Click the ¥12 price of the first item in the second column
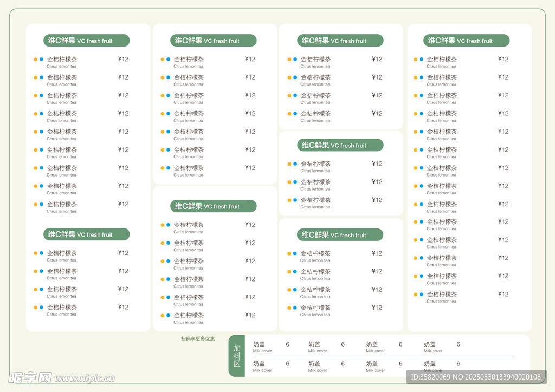Viewport: 555px width, 392px height. click(x=250, y=59)
